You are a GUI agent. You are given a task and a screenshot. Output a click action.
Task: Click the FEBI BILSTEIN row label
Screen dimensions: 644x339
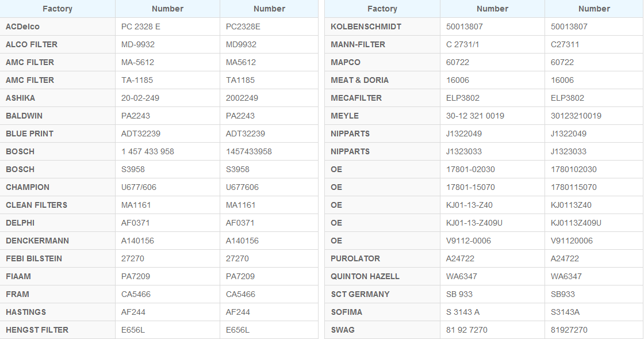point(34,259)
